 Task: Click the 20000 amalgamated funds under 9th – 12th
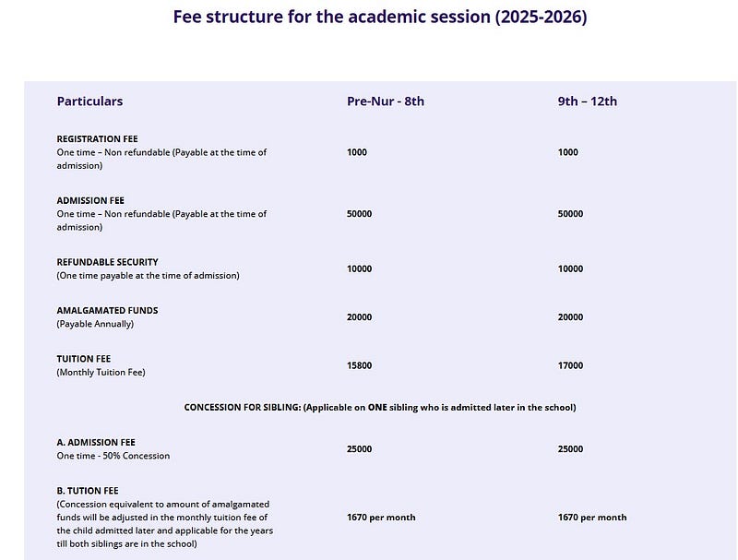pos(570,317)
